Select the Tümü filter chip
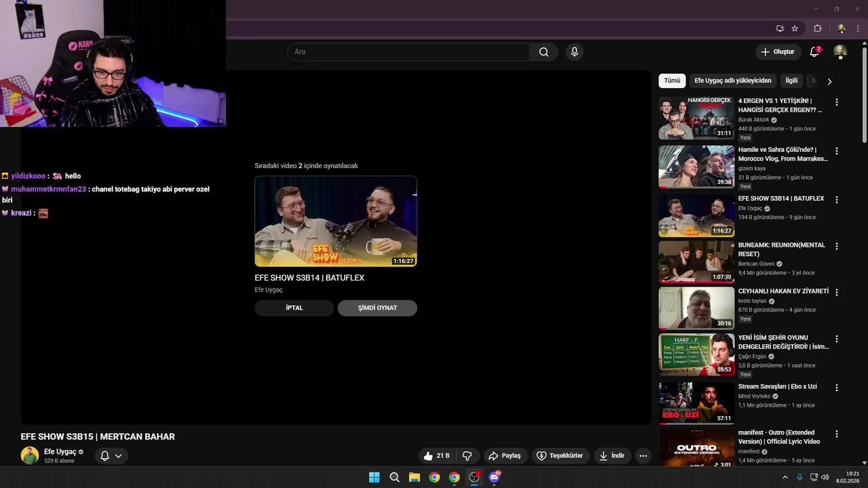This screenshot has height=488, width=868. (672, 81)
